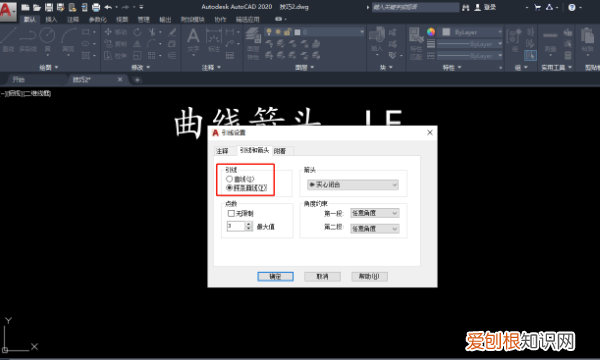
Task: Select the Move (移动) tool
Action: (x=116, y=32)
